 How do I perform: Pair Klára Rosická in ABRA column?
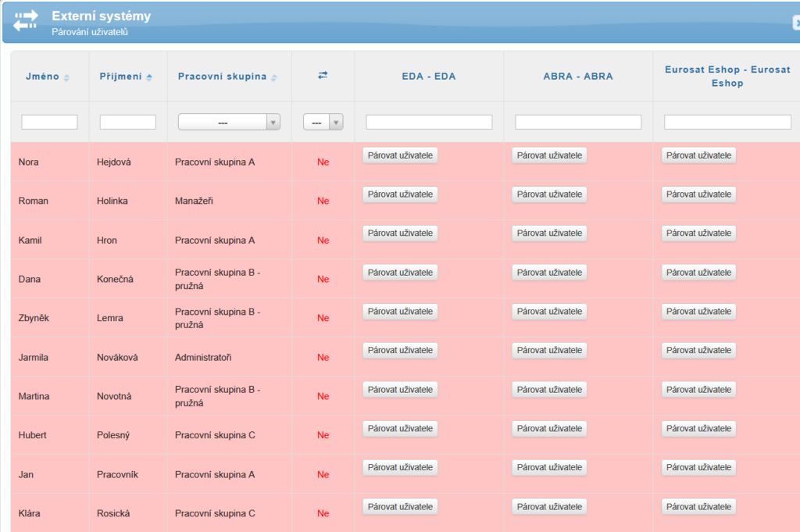click(549, 506)
